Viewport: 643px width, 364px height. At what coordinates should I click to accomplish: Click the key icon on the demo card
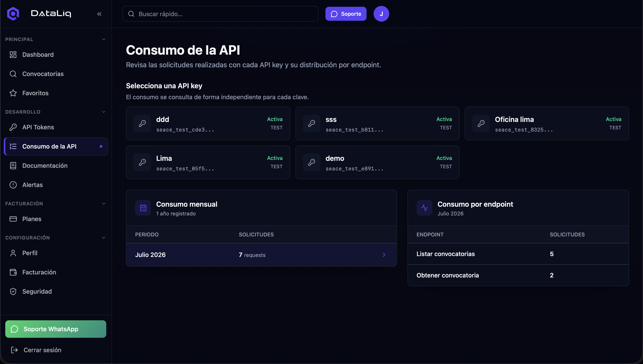point(311,162)
